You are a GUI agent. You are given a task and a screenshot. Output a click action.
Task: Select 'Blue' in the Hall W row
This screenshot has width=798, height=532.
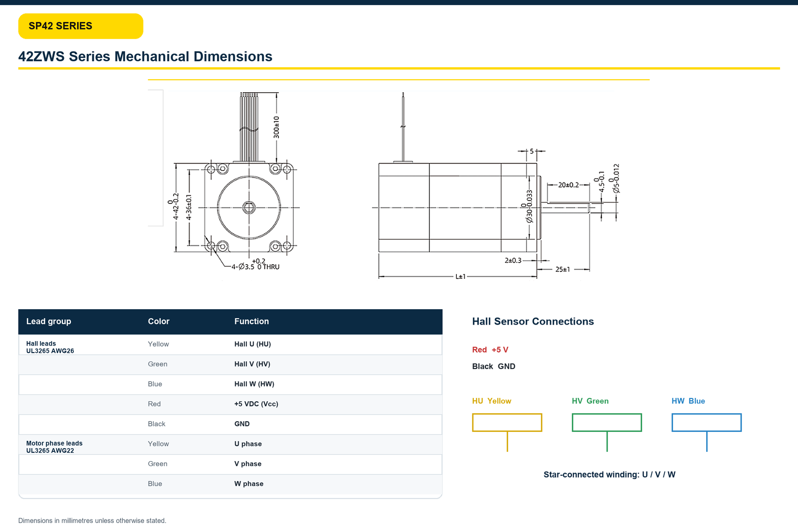pos(155,384)
